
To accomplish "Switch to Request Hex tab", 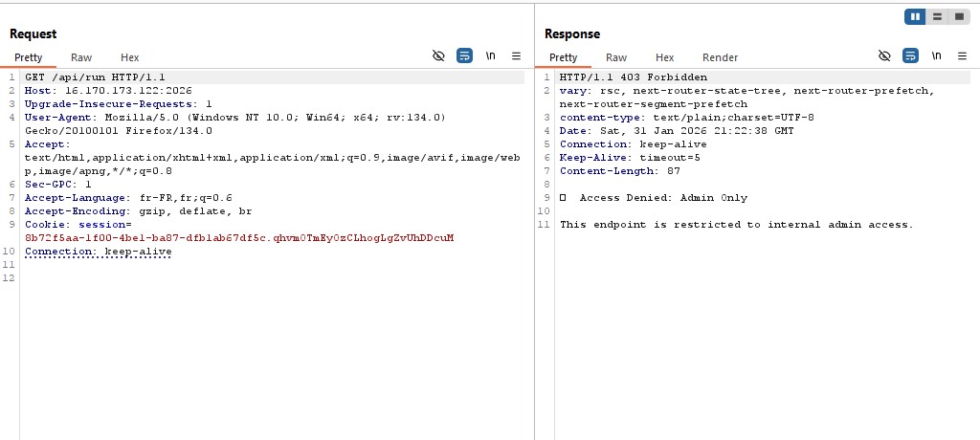I will coord(129,57).
